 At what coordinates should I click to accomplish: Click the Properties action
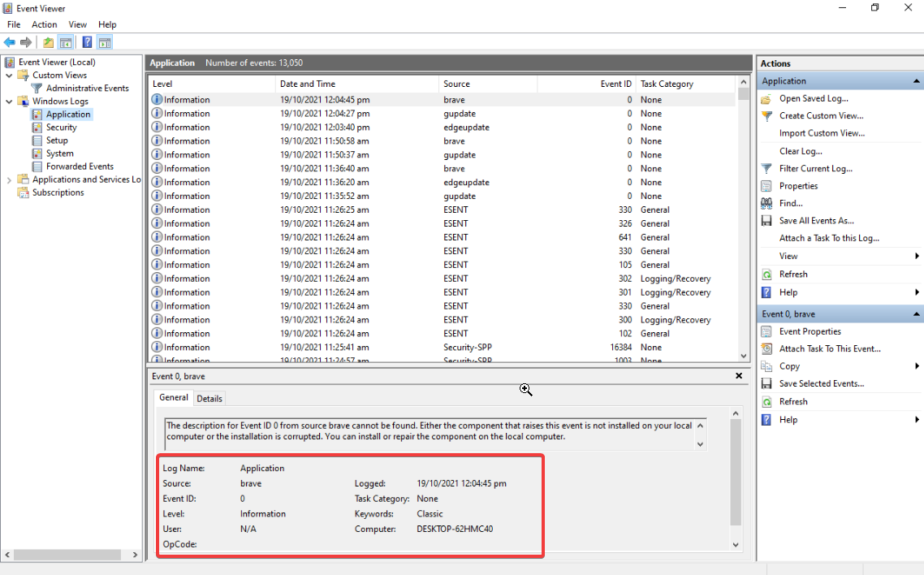coord(798,186)
